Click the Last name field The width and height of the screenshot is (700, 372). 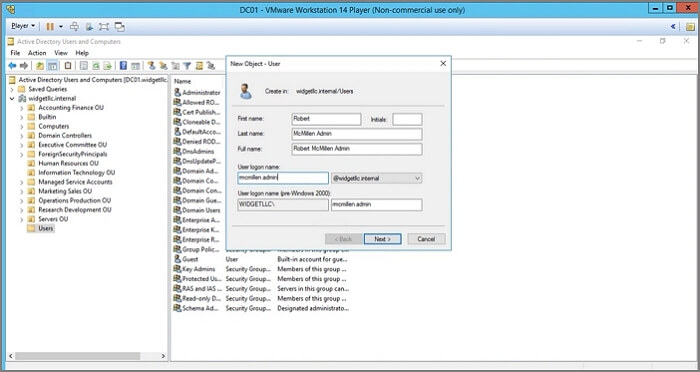(356, 134)
